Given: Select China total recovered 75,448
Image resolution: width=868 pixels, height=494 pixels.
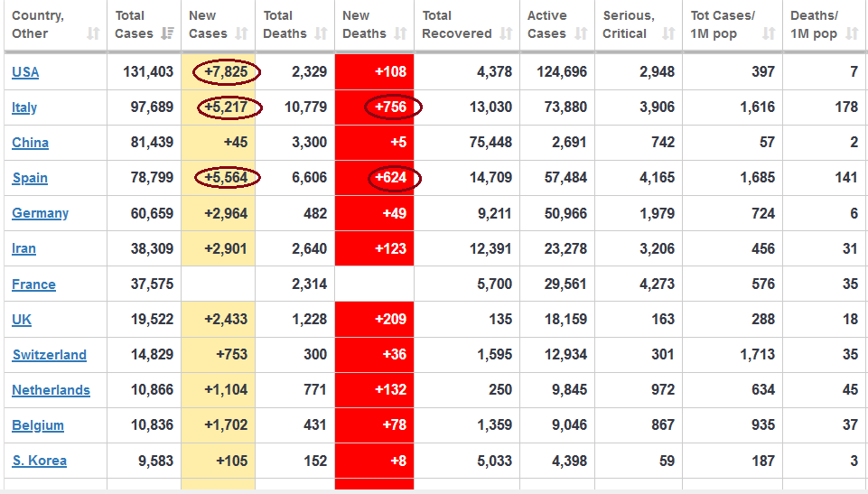Looking at the screenshot, I should pos(490,143).
